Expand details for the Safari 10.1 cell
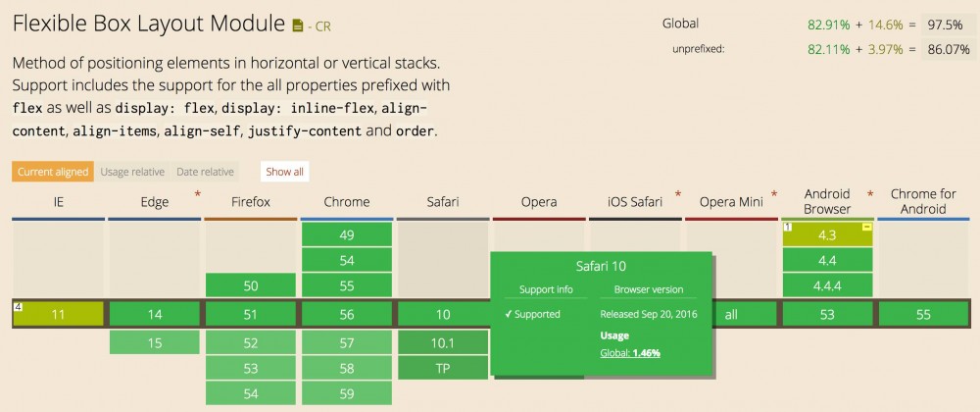Viewport: 980px width, 412px height. click(443, 342)
